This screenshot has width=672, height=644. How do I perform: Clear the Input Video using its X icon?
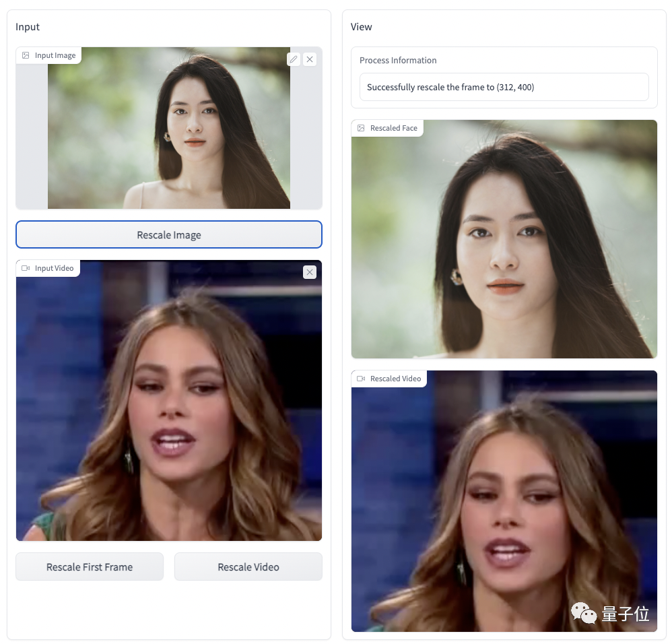310,272
